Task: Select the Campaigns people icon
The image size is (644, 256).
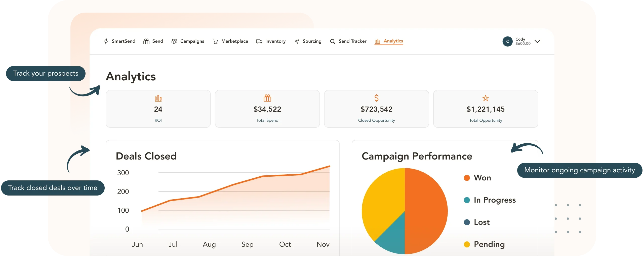Action: [x=174, y=41]
